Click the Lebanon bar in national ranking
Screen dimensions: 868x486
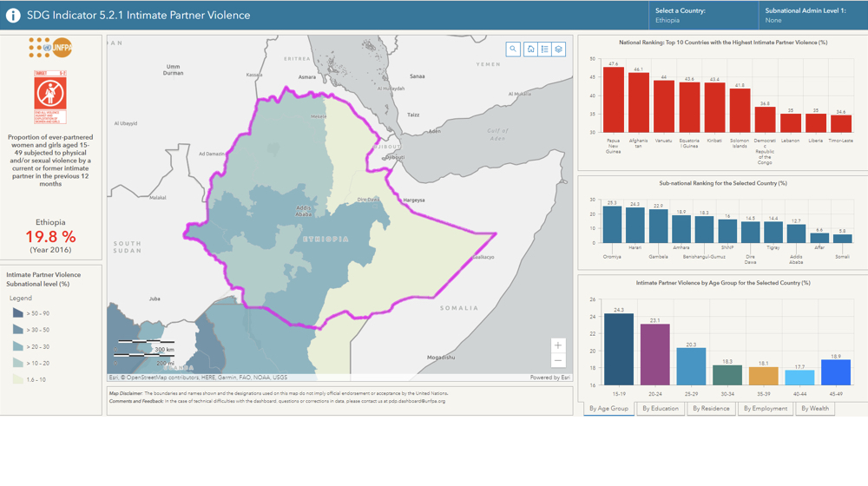coord(791,123)
